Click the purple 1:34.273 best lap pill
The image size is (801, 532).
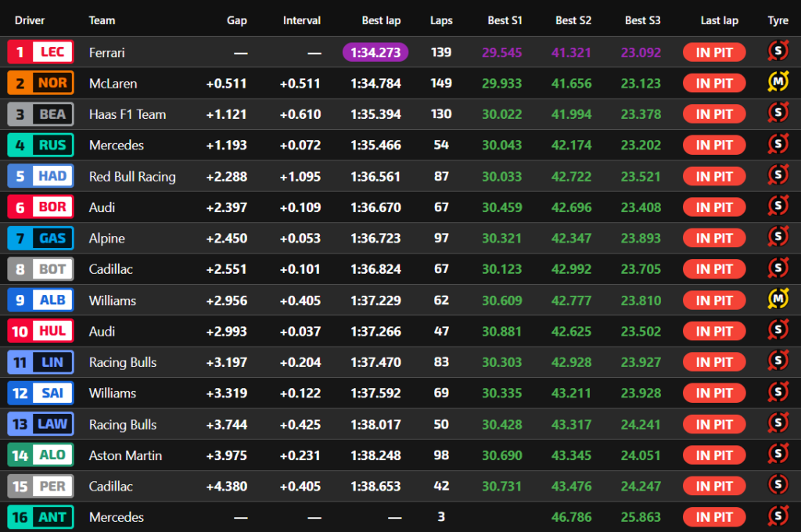[375, 52]
